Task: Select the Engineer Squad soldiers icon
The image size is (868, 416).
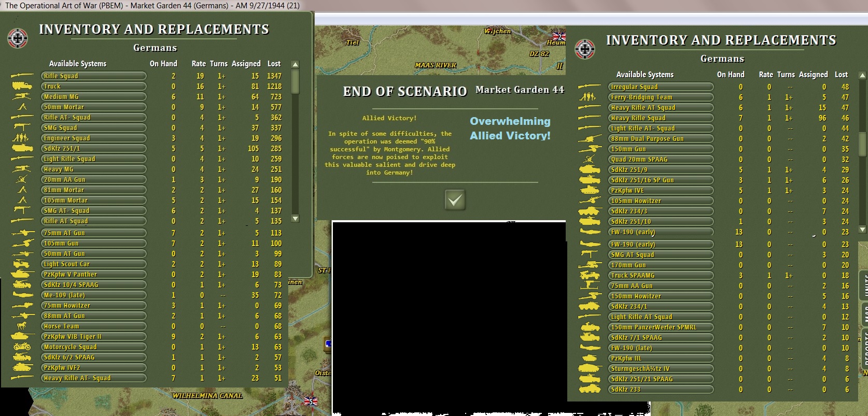Action: (x=22, y=138)
